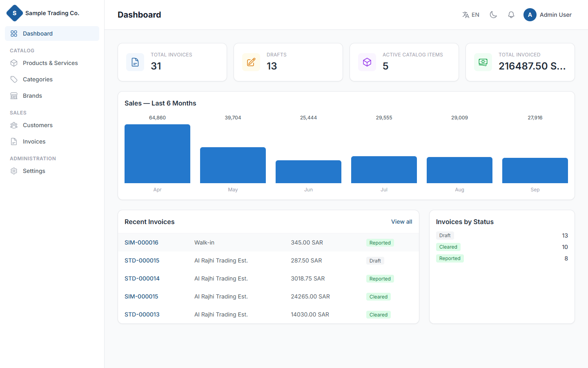Click the Categories tag icon
Viewport: 588px width, 368px height.
(x=14, y=79)
